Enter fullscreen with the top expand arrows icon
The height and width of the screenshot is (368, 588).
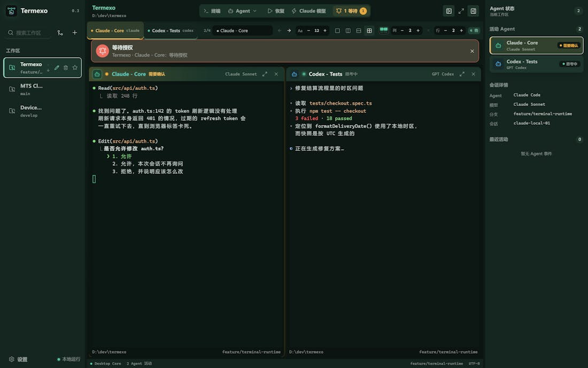[x=461, y=11]
